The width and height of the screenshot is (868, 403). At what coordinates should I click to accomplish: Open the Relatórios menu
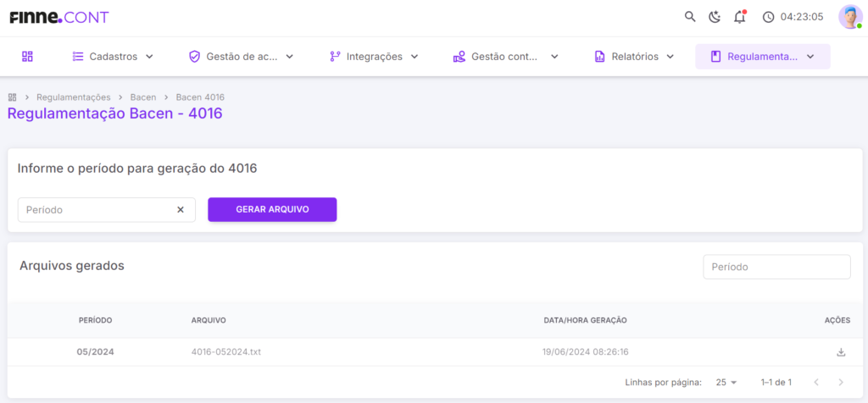pos(634,57)
